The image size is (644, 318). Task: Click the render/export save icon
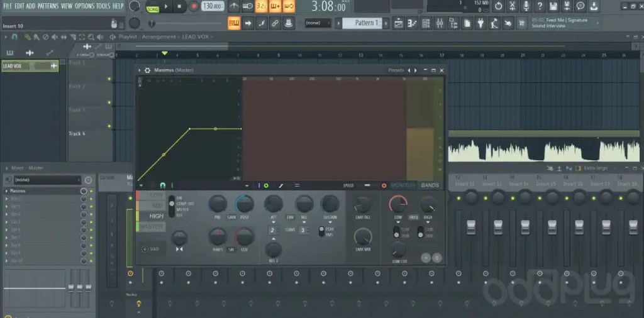[567, 6]
